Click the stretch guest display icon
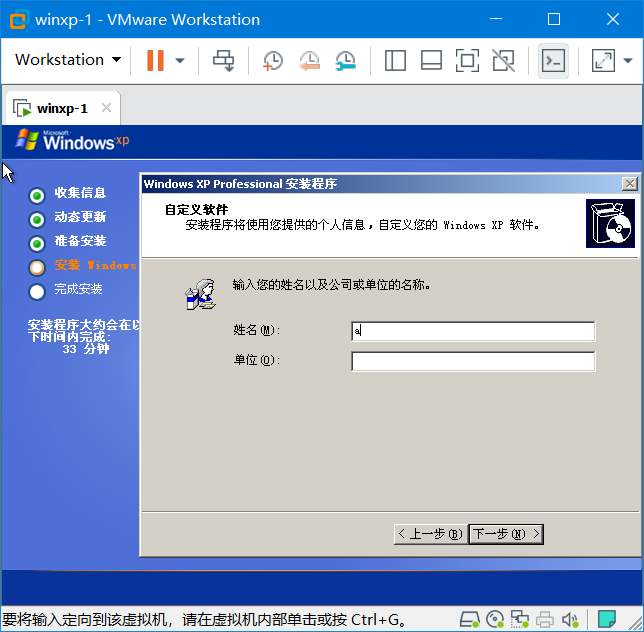Image resolution: width=644 pixels, height=632 pixels. pyautogui.click(x=603, y=61)
